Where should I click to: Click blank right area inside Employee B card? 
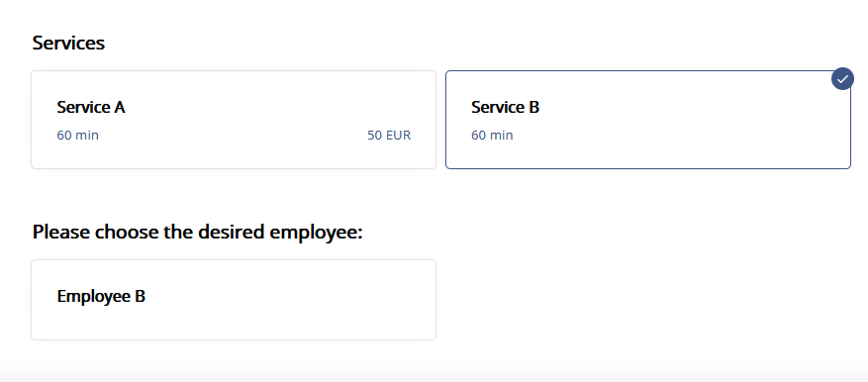click(x=305, y=300)
